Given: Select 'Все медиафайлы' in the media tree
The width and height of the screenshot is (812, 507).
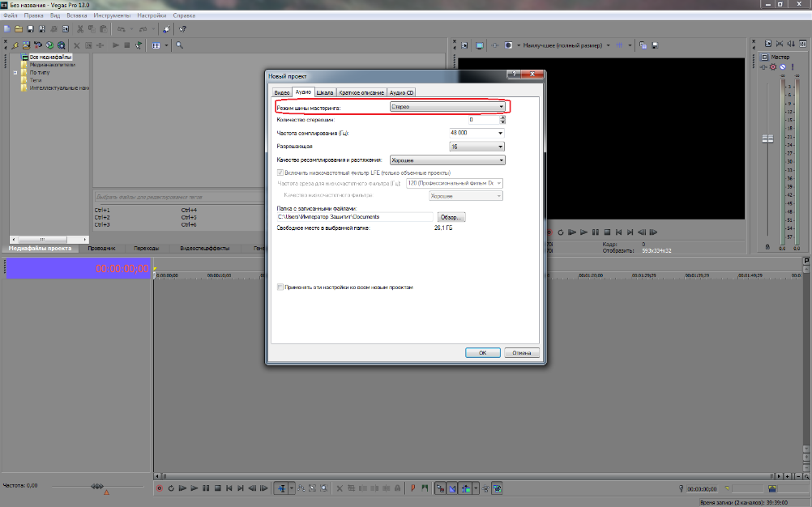Looking at the screenshot, I should click(50, 57).
